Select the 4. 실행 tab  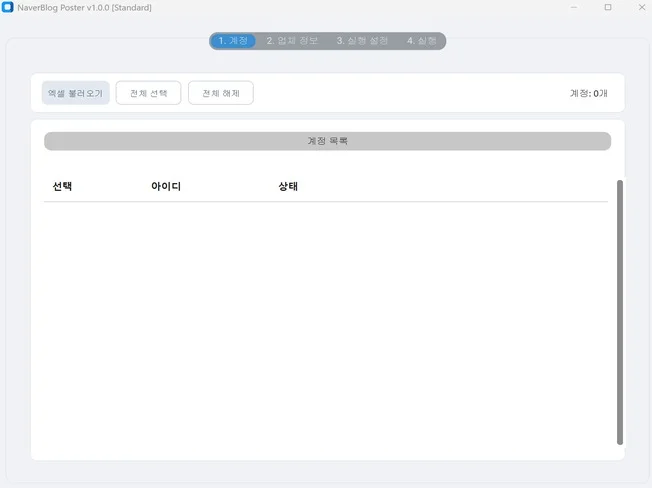tap(421, 41)
